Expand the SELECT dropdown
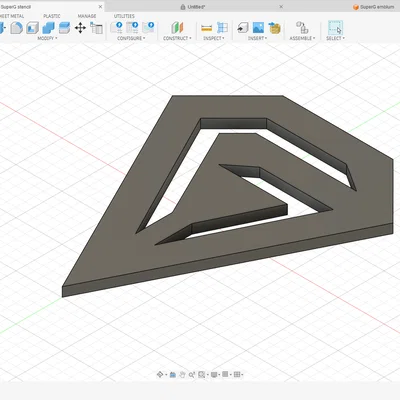Viewport: 400px width, 400px height. coord(335,38)
